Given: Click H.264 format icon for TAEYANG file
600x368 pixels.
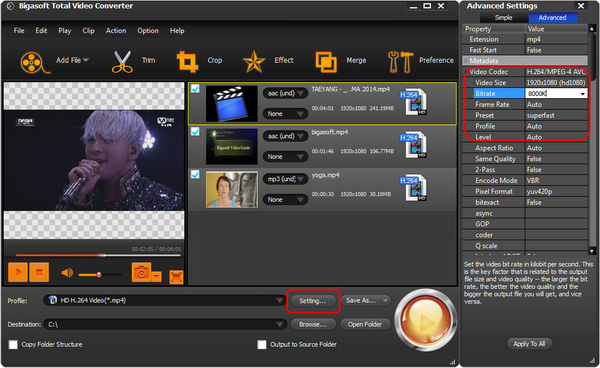Looking at the screenshot, I should [413, 102].
